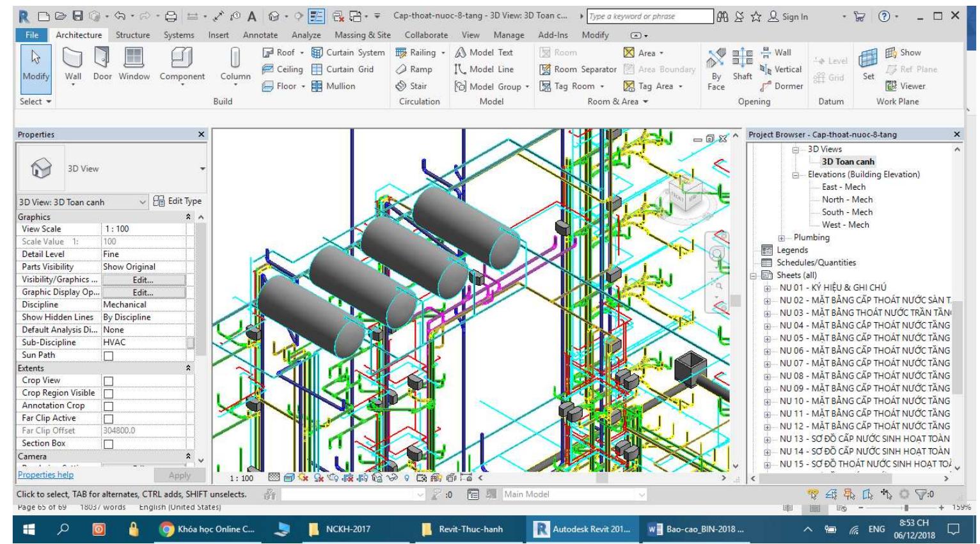Image resolution: width=980 pixels, height=544 pixels.
Task: Click the Set work plane icon
Action: point(868,65)
